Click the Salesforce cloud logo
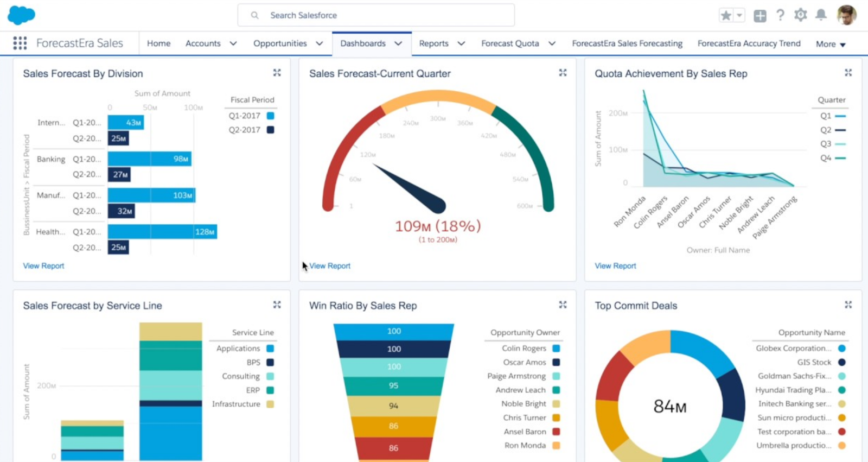 21,15
